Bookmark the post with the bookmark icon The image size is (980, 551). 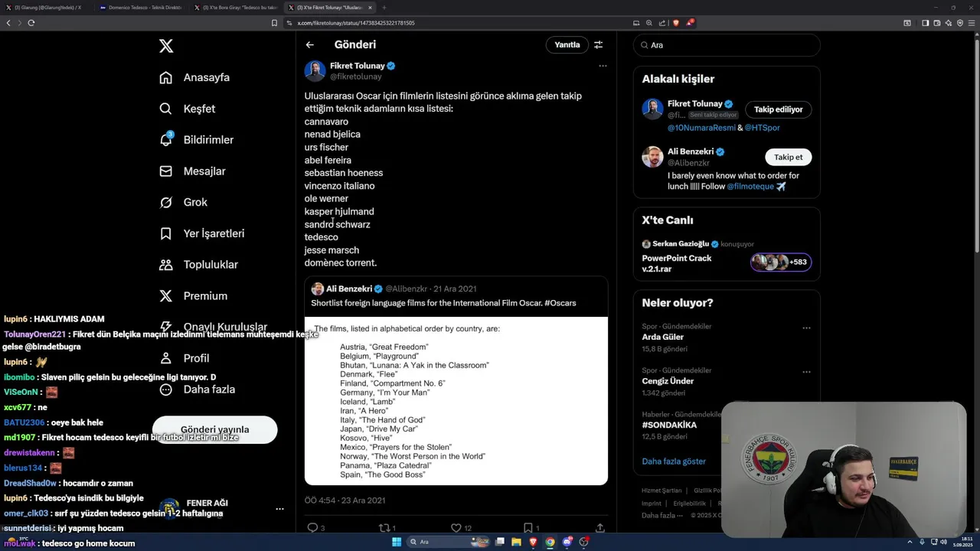tap(528, 527)
